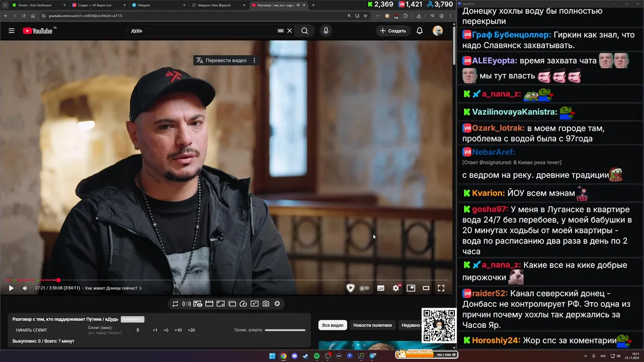Open video player settings gear
The width and height of the screenshot is (644, 362).
396,288
